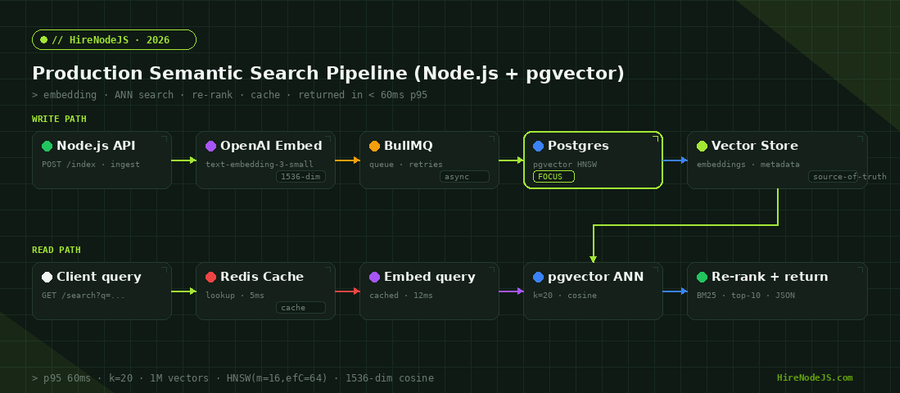Click the orange dot beside BullMQ
900x393 pixels.
coord(375,146)
